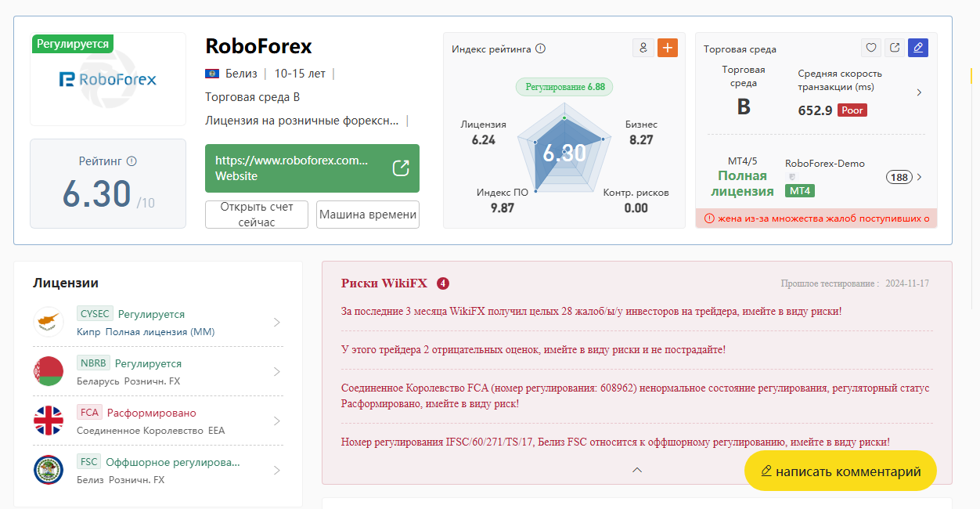
Task: Expand the FCA license row chevron
Action: click(x=277, y=421)
